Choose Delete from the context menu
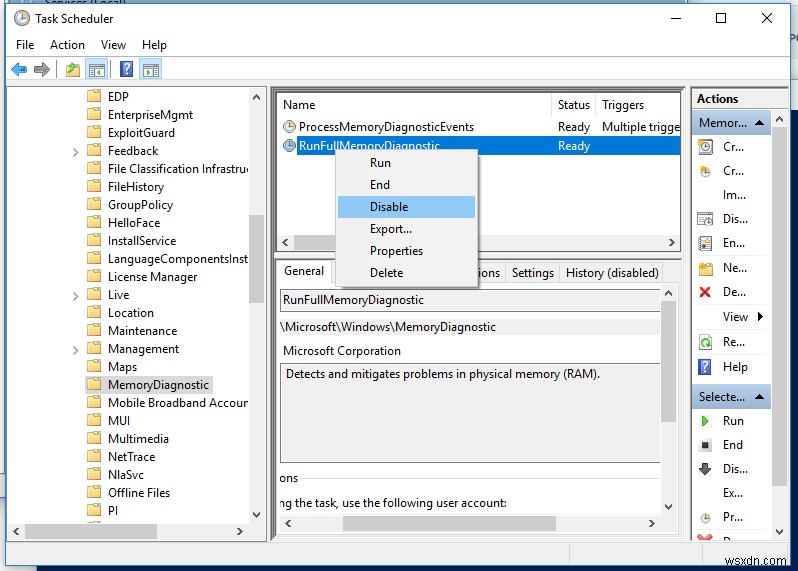 pos(407,273)
